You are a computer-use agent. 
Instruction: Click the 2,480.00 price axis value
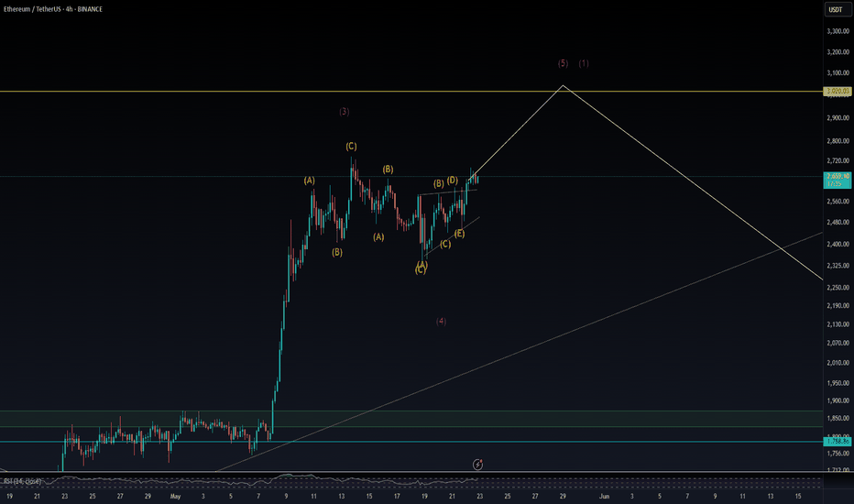[x=838, y=223]
